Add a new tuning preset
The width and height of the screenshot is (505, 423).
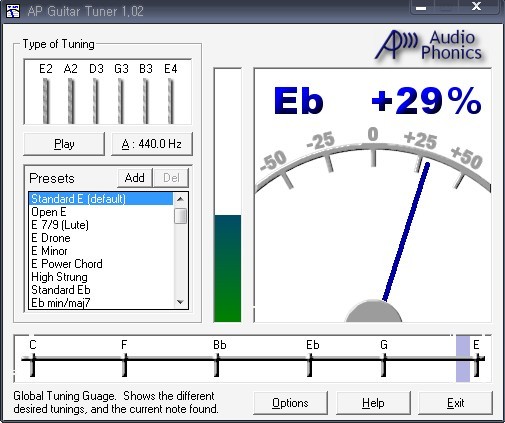pyautogui.click(x=135, y=178)
